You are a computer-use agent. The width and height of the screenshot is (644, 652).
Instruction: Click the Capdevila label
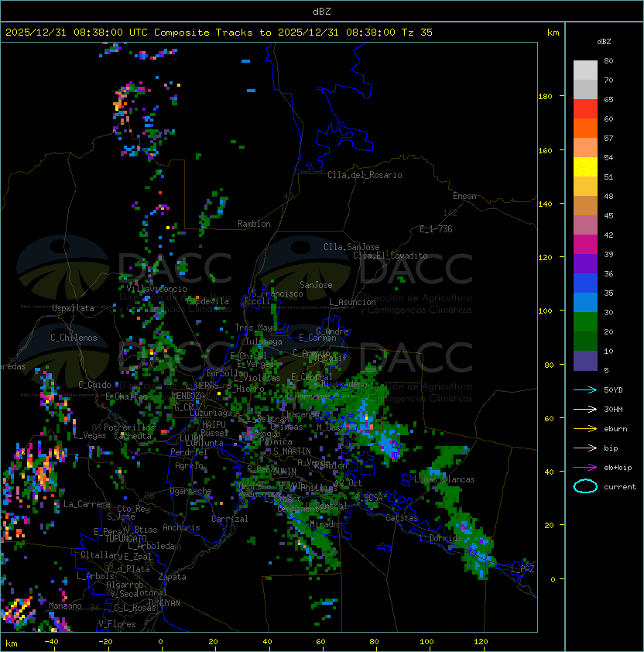tap(207, 301)
